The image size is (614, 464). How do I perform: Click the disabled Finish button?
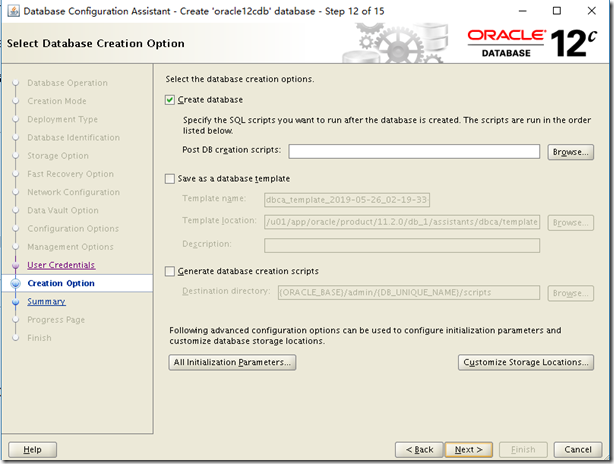[x=523, y=450]
